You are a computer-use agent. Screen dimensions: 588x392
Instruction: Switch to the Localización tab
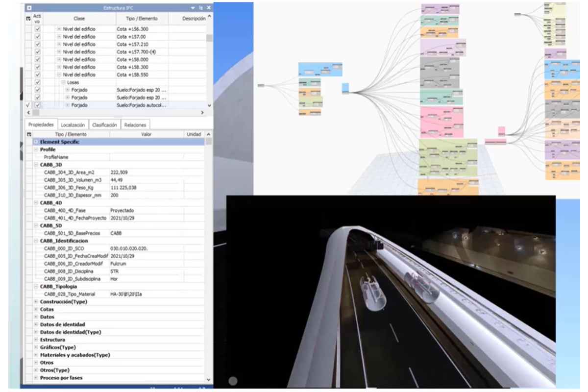tap(73, 125)
